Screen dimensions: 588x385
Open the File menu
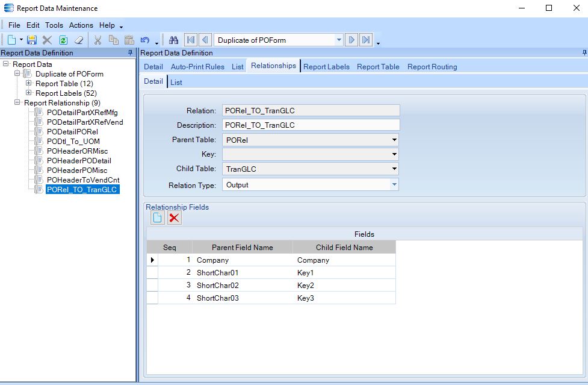coord(14,25)
